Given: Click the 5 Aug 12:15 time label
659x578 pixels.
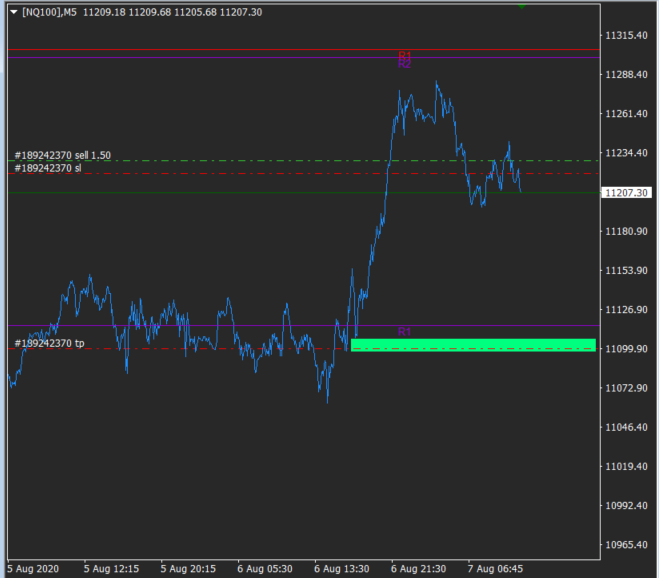Looking at the screenshot, I should 111,569.
